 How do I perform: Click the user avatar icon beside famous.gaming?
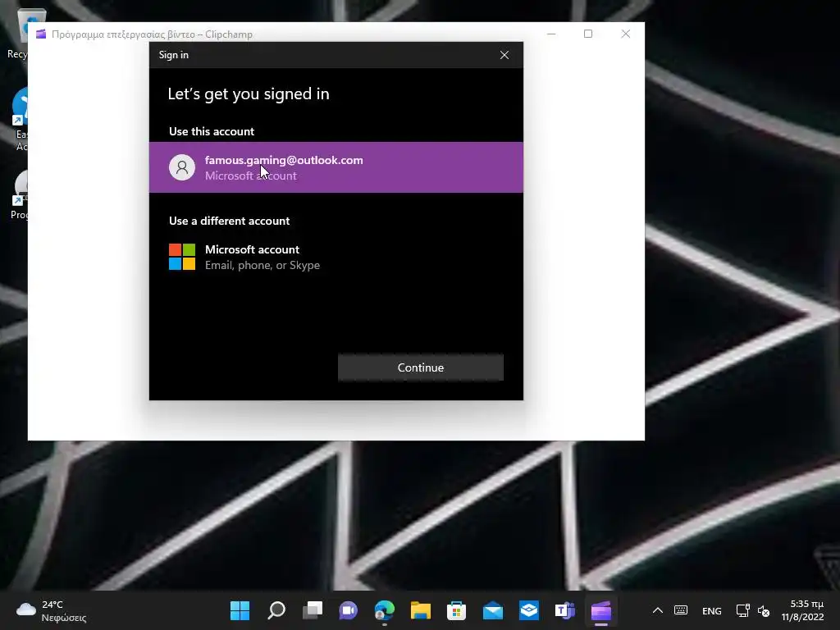182,167
